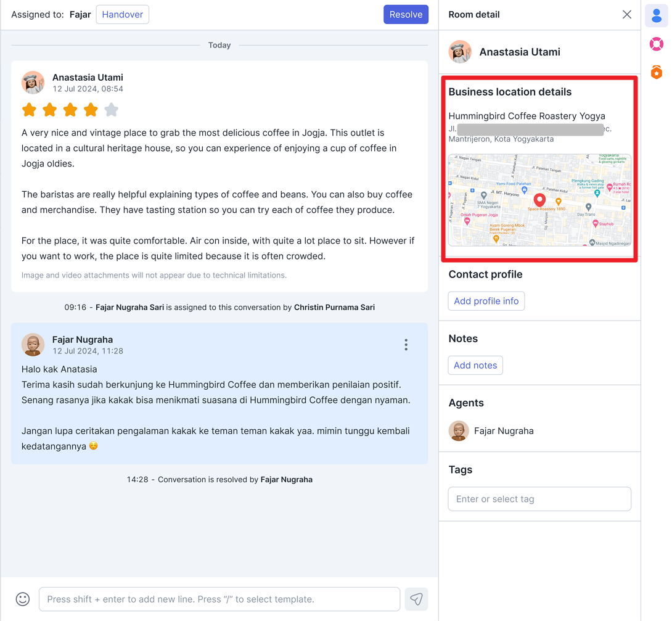Click Hummingbird Coffee Roastery Yogya location name

pos(527,116)
